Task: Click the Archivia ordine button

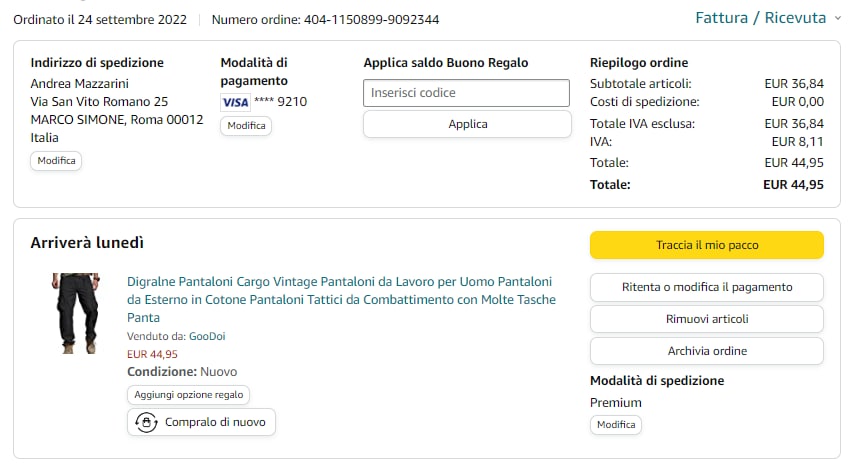Action: click(x=707, y=351)
